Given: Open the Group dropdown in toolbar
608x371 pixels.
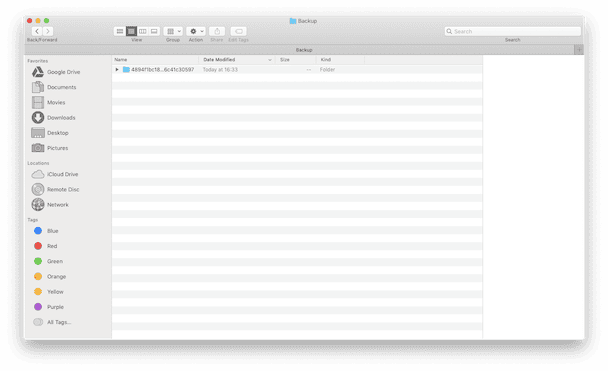Looking at the screenshot, I should point(173,31).
